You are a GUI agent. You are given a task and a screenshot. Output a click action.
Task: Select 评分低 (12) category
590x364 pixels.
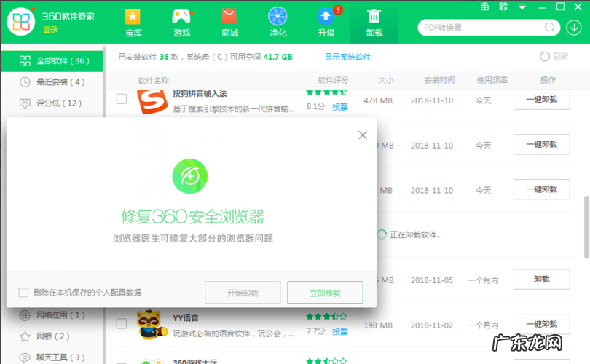[52, 103]
